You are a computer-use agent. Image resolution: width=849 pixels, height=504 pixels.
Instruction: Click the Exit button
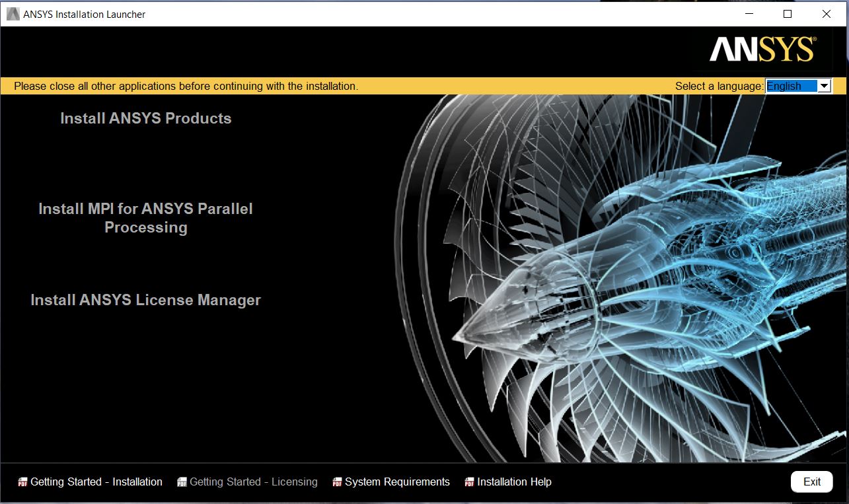tap(811, 482)
